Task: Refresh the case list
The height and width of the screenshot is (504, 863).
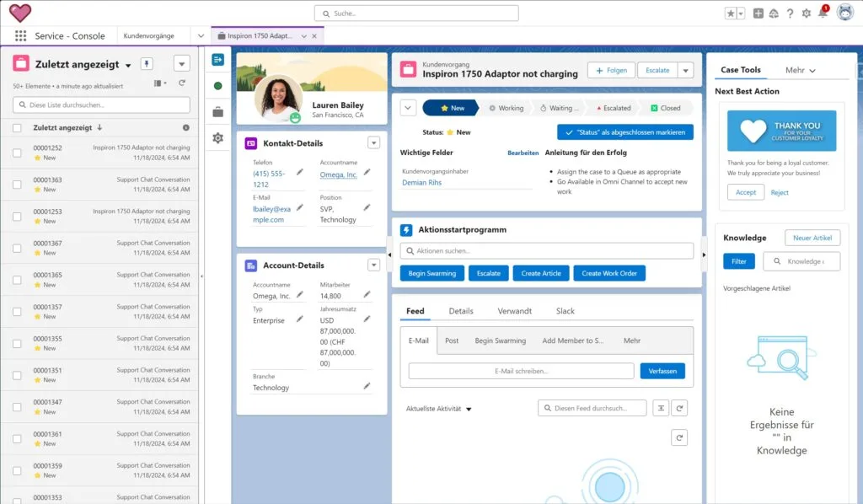Action: click(182, 83)
